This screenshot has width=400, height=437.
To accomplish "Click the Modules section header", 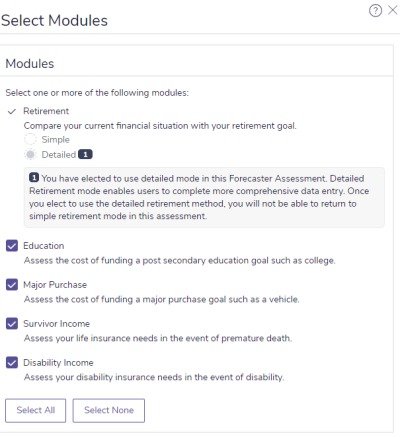I will (30, 64).
